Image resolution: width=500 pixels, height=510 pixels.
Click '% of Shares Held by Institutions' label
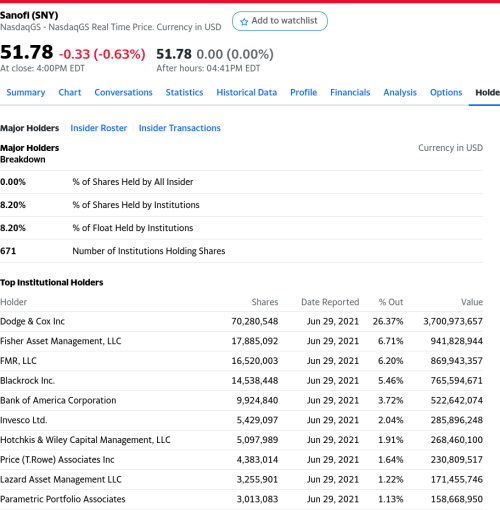136,205
